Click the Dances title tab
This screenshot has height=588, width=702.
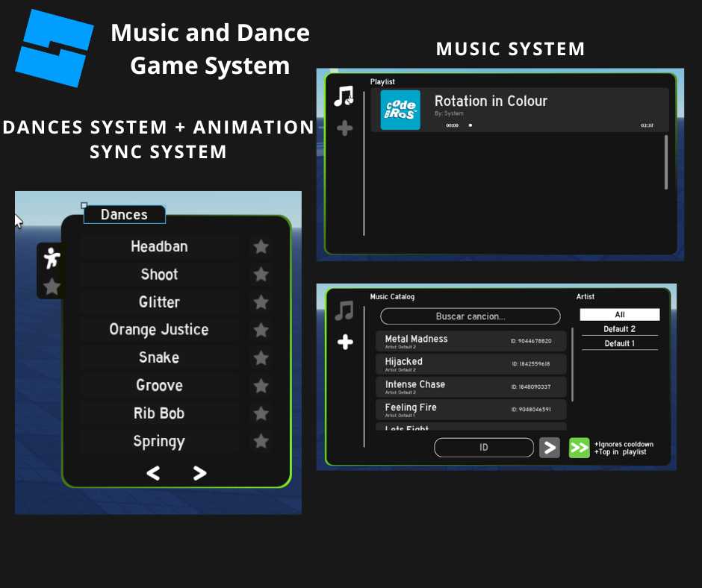(124, 215)
